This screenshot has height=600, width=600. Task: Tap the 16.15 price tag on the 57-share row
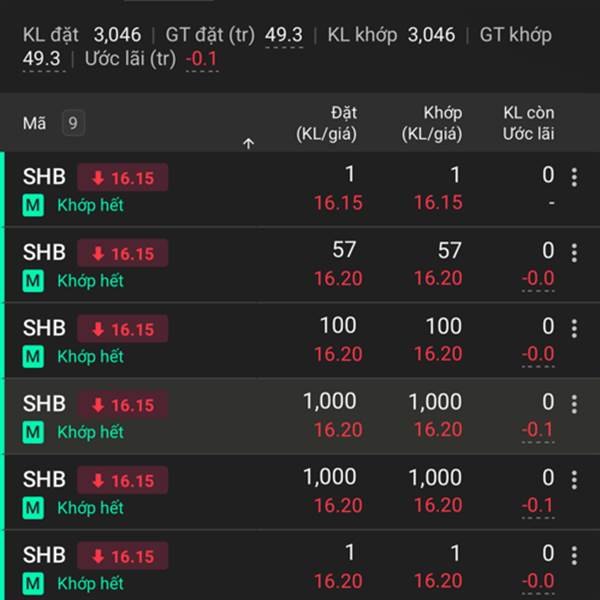(x=122, y=253)
